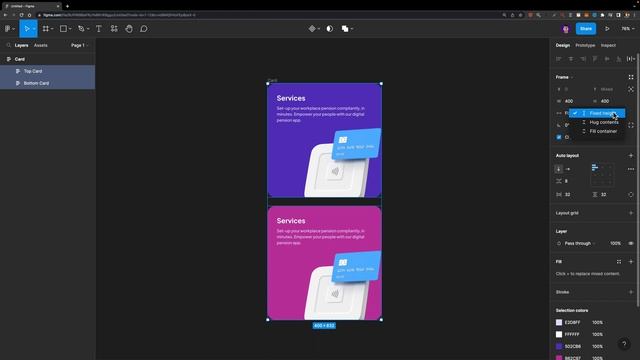Click the FFFFFF selection color swatch

(559, 334)
